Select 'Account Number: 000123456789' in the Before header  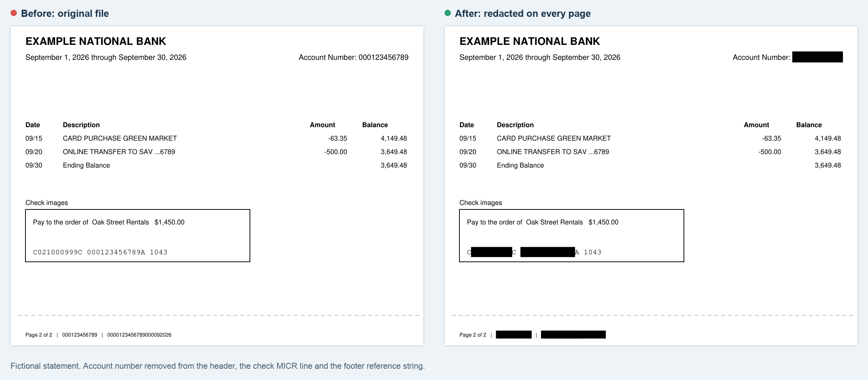click(354, 57)
